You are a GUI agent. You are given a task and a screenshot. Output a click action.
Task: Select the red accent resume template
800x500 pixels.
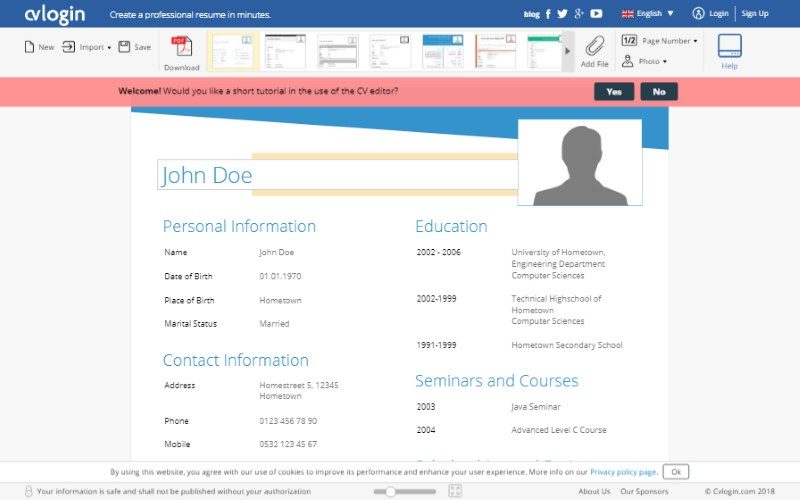(x=495, y=51)
